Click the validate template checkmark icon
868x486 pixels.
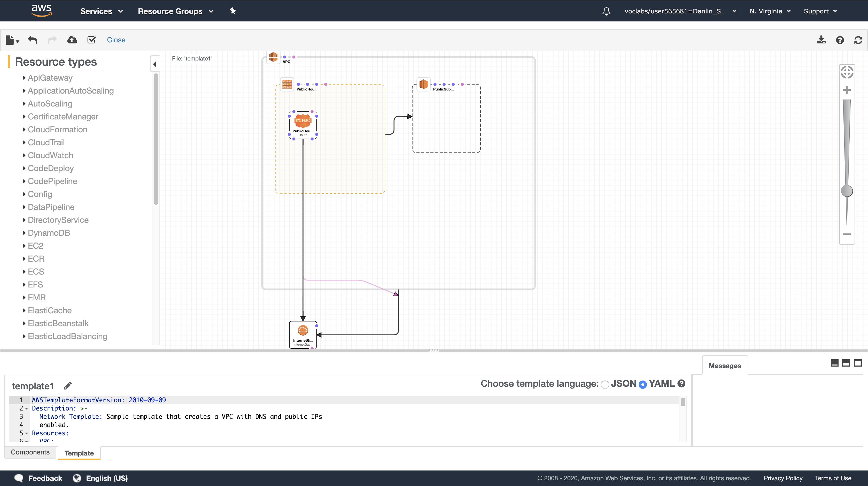coord(92,40)
